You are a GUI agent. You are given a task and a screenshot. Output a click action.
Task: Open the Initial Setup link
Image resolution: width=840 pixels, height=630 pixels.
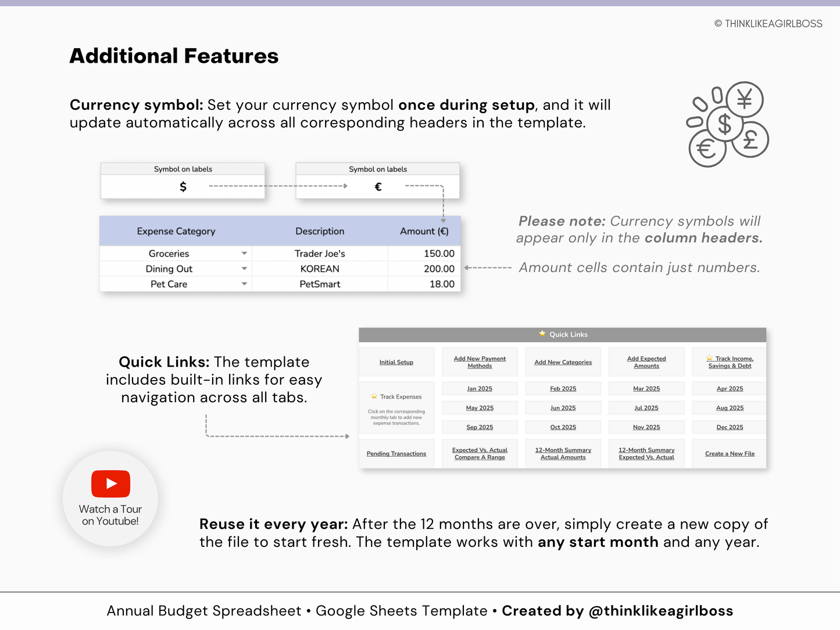(396, 362)
